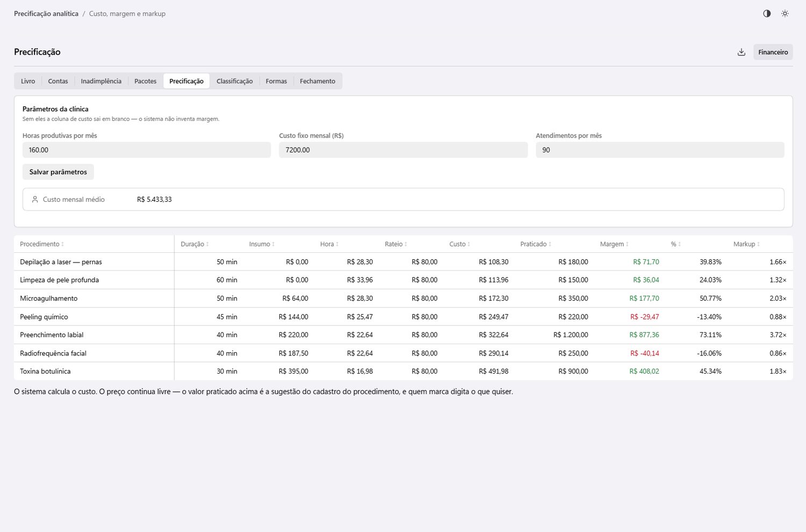Image resolution: width=806 pixels, height=532 pixels.
Task: Select Limpeza de pele profunda row
Action: 403,280
